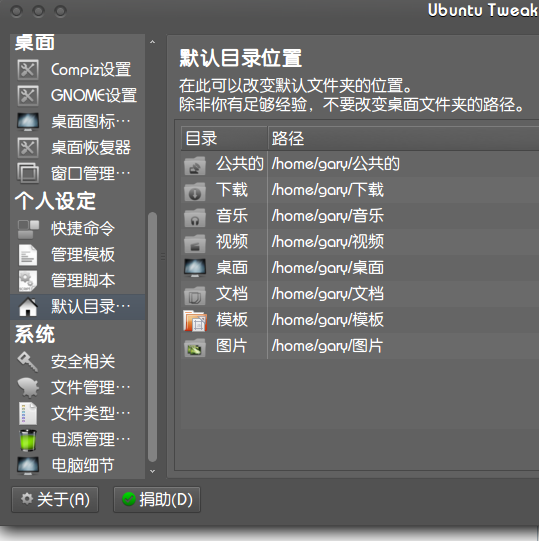This screenshot has width=539, height=541.
Task: Click the home icon for 默认目录
Action: (x=28, y=307)
